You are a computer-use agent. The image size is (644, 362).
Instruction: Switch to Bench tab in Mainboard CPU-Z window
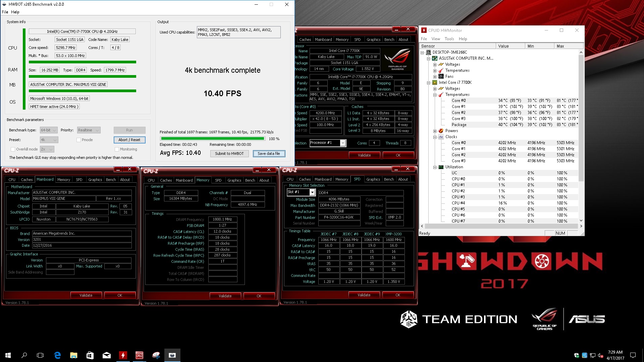(x=111, y=180)
